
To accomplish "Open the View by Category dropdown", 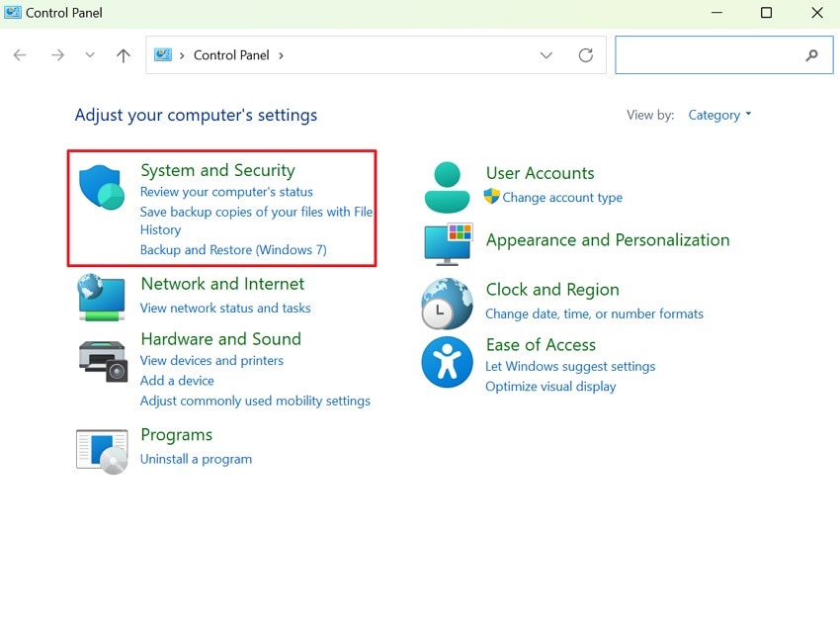I will tap(719, 115).
